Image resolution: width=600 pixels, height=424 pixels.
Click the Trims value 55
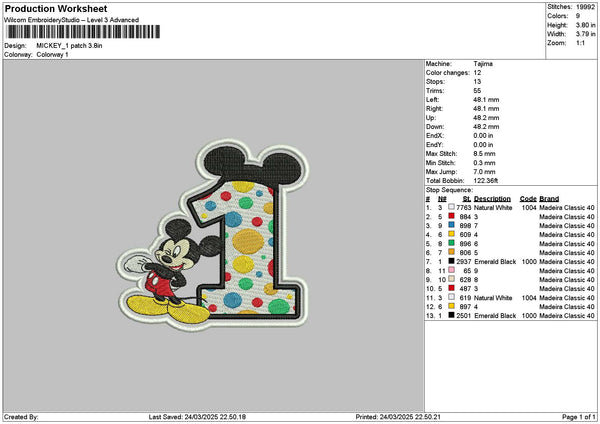(477, 91)
